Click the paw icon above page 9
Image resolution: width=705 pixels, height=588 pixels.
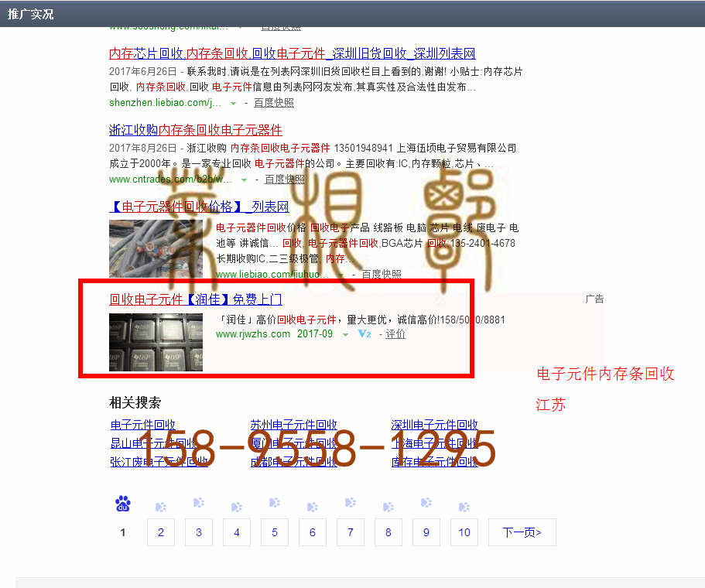[426, 502]
